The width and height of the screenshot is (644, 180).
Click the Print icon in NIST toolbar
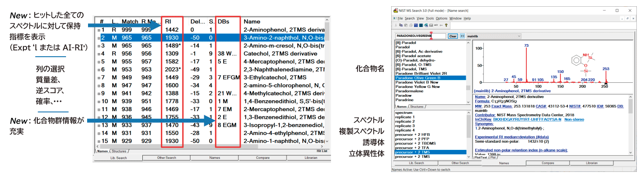[x=411, y=25]
